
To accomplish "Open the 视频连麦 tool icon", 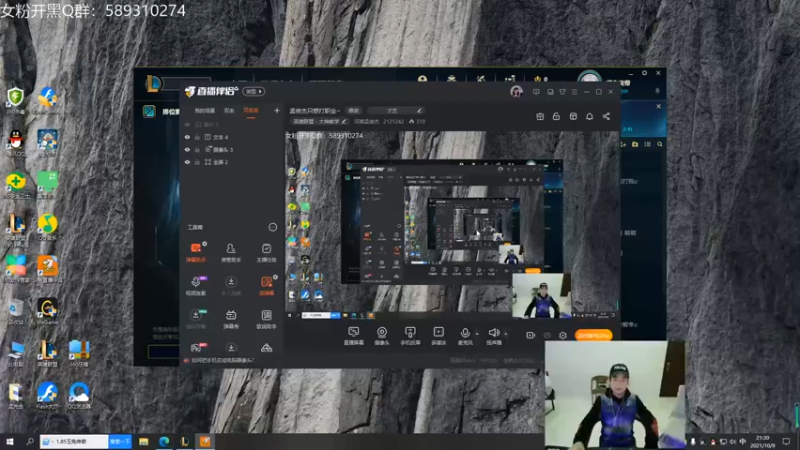I will [x=196, y=286].
